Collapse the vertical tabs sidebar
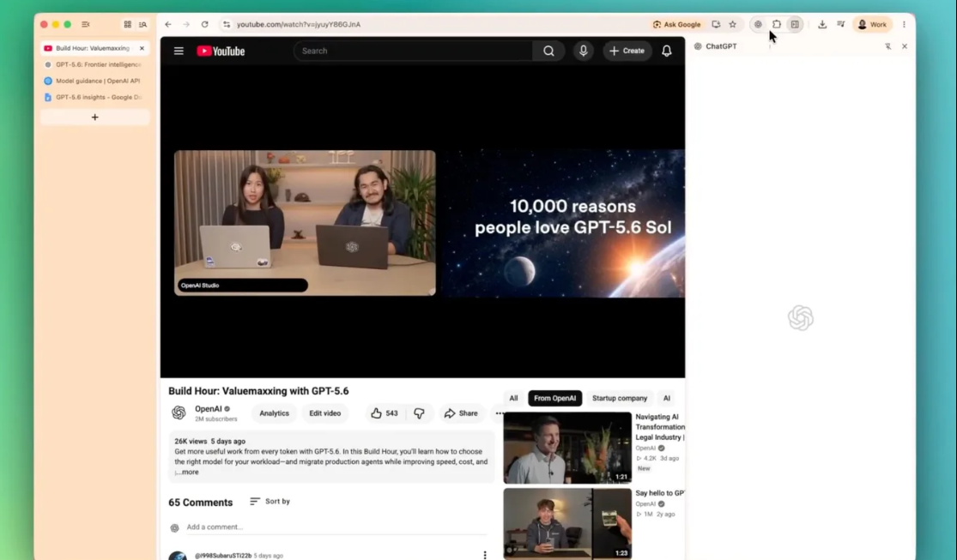Screen dimensions: 957x560 tap(86, 24)
